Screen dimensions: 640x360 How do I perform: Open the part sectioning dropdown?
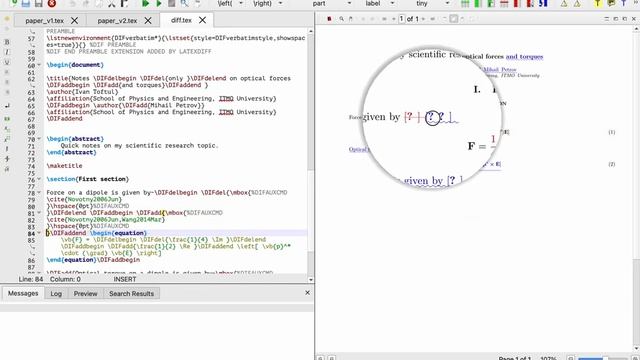(x=349, y=3)
